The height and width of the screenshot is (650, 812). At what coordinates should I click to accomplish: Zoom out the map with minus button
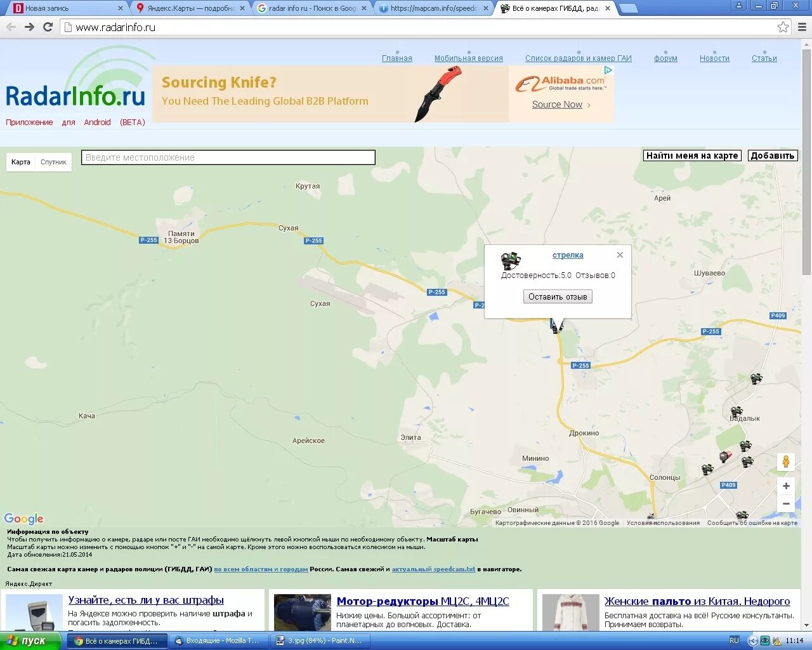(x=785, y=503)
